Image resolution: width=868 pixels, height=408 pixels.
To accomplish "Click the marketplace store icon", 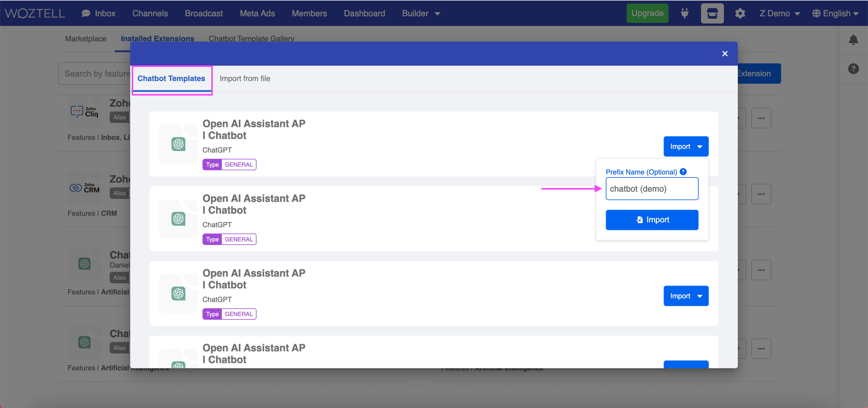I will tap(712, 14).
